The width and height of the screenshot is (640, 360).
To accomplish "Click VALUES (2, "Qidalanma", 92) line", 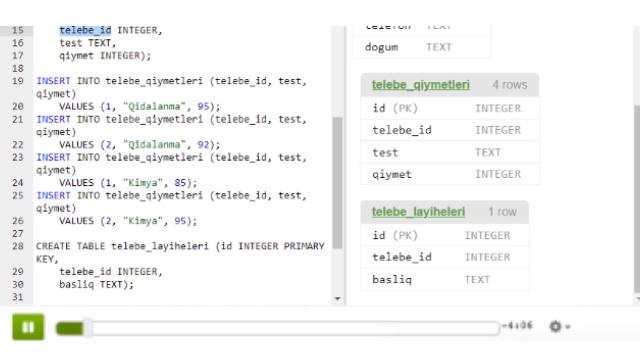I will (140, 144).
